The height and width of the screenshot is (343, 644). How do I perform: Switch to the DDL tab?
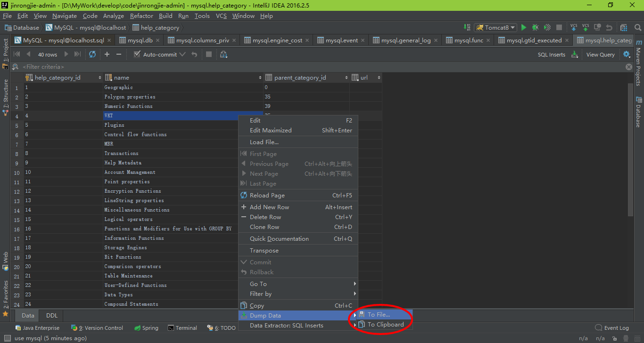[52, 316]
